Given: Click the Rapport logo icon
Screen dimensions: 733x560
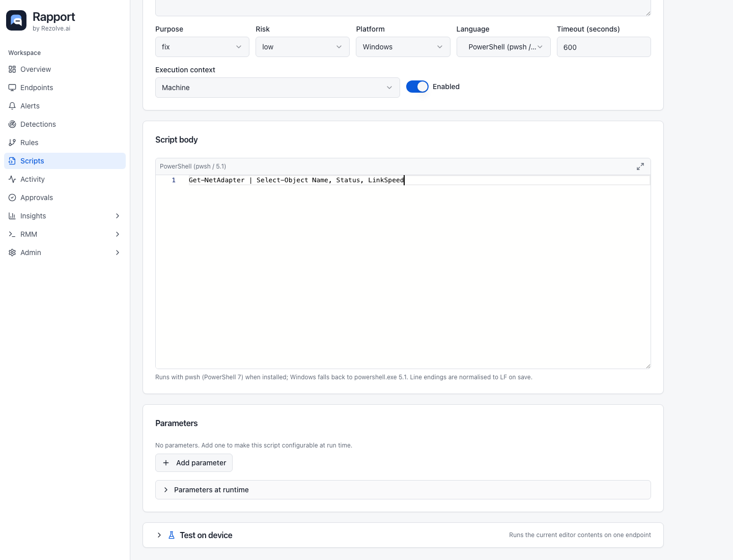Looking at the screenshot, I should [x=16, y=20].
